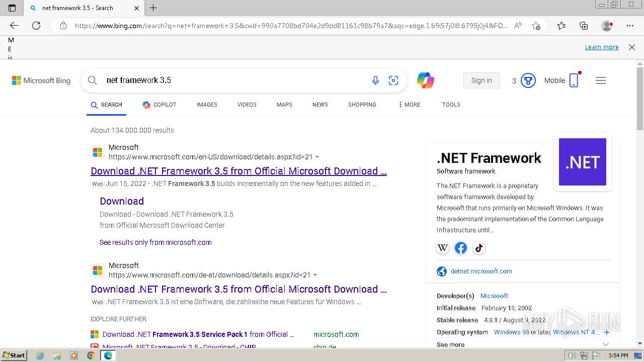644x362 pixels.
Task: Select the SEARCH tab
Action: point(106,105)
